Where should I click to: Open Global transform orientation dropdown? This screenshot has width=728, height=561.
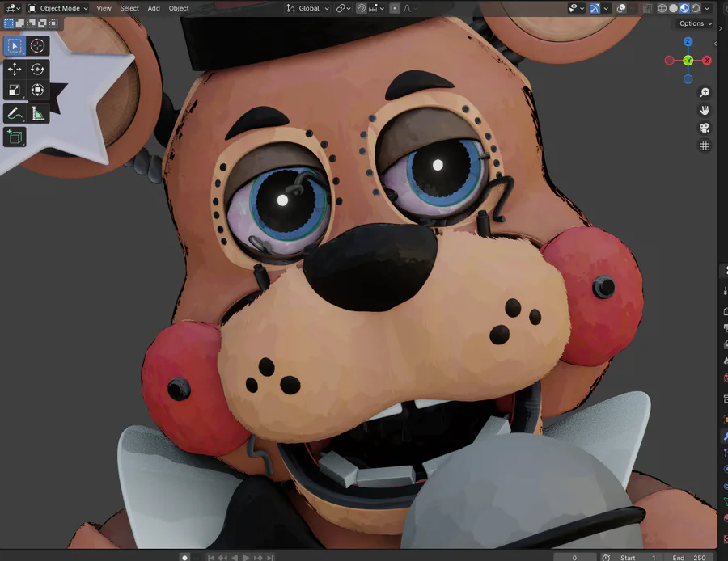307,8
